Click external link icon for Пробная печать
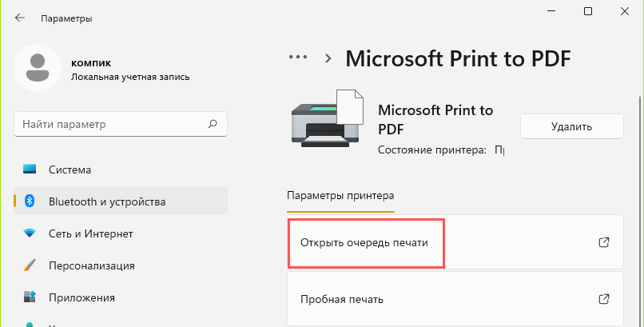Image resolution: width=644 pixels, height=327 pixels. tap(604, 299)
